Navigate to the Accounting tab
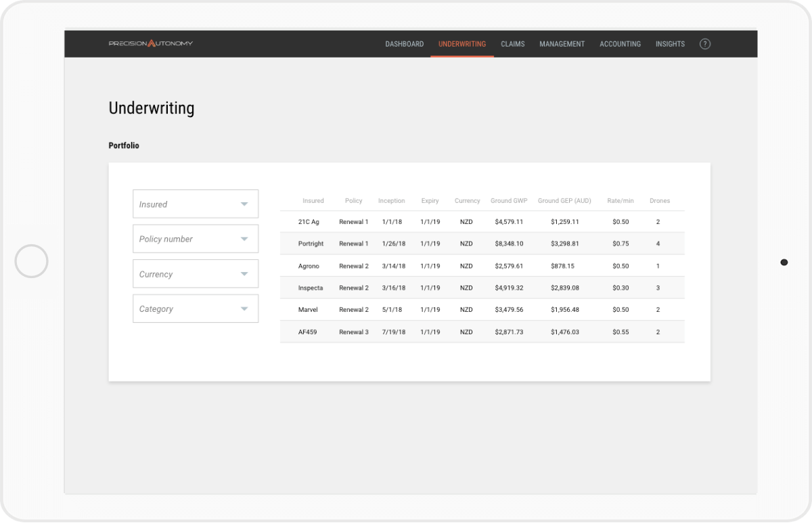This screenshot has width=812, height=523. 620,44
